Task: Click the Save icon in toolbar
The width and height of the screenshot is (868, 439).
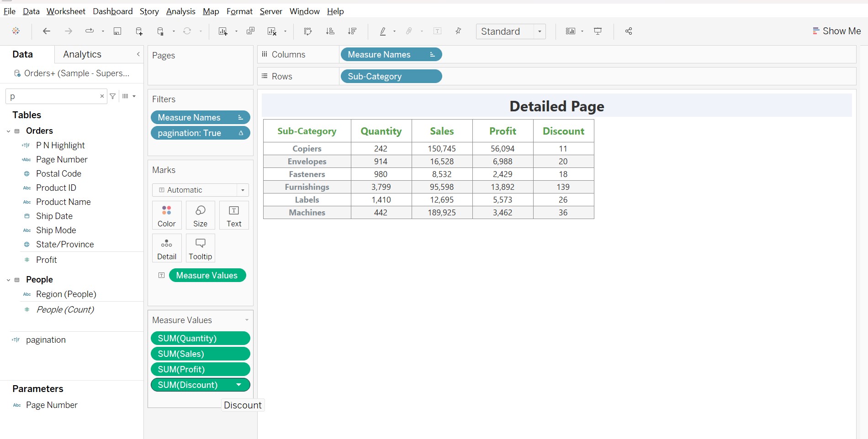Action: pos(117,31)
